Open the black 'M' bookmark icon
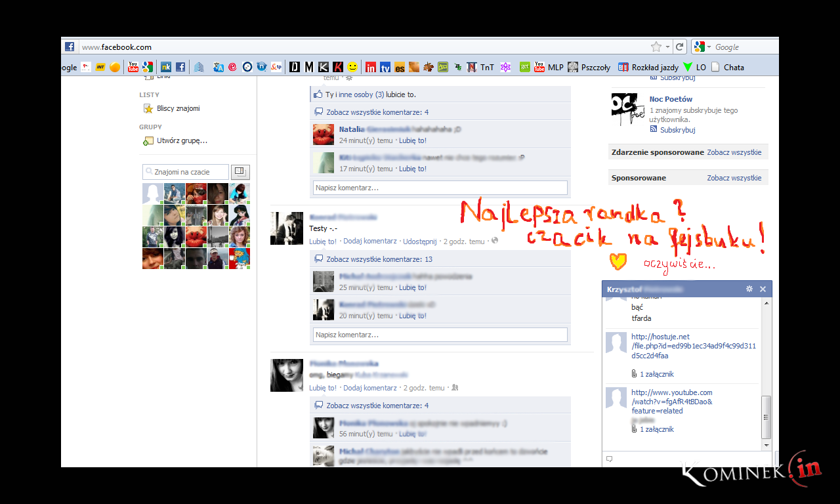Viewport: 840px width, 504px height. click(309, 67)
